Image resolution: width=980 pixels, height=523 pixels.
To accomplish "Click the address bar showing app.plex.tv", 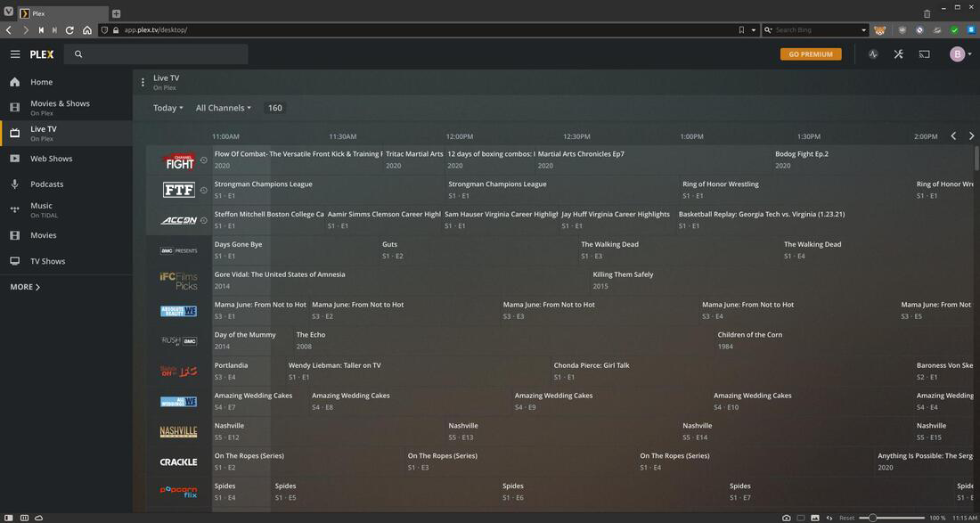I will point(419,30).
